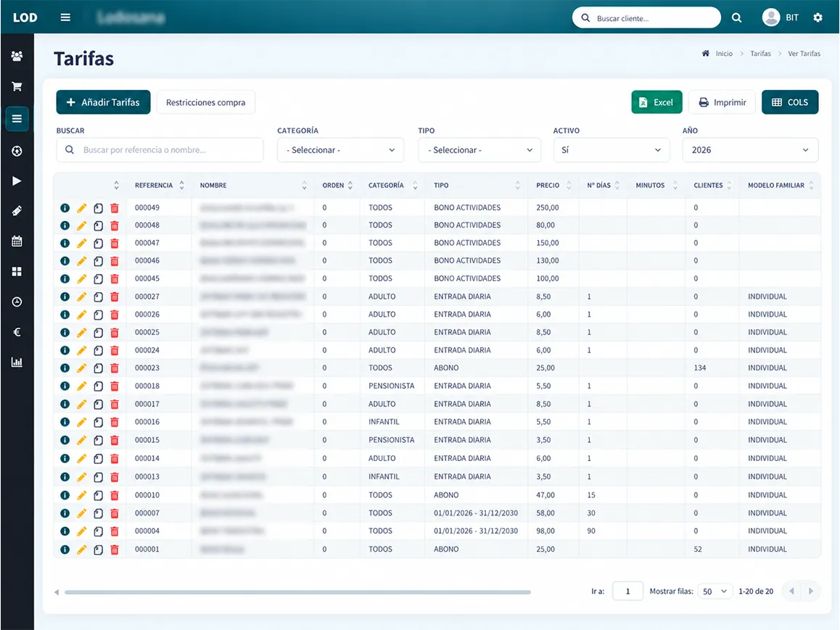Go to Tarifas breadcrumb link
Image resolution: width=840 pixels, height=630 pixels.
[760, 54]
